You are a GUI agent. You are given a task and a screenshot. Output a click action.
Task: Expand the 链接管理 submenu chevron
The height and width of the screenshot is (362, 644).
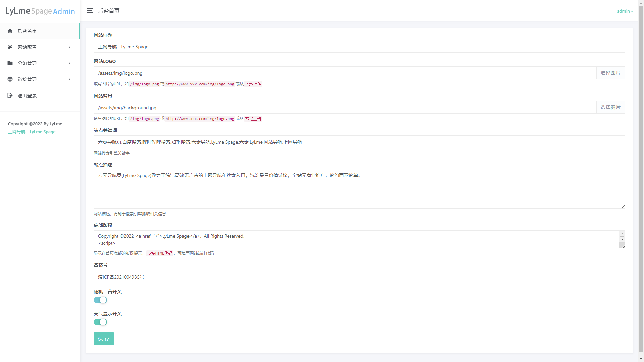tap(69, 79)
